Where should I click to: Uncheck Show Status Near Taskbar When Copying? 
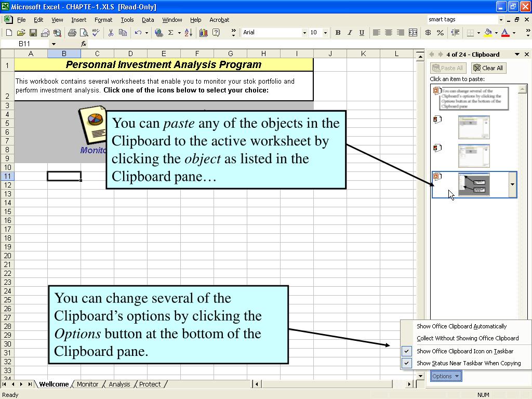pos(469,363)
